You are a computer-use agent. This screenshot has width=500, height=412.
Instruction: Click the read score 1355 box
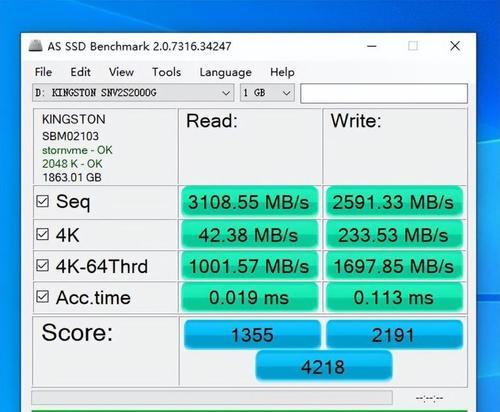pos(252,334)
